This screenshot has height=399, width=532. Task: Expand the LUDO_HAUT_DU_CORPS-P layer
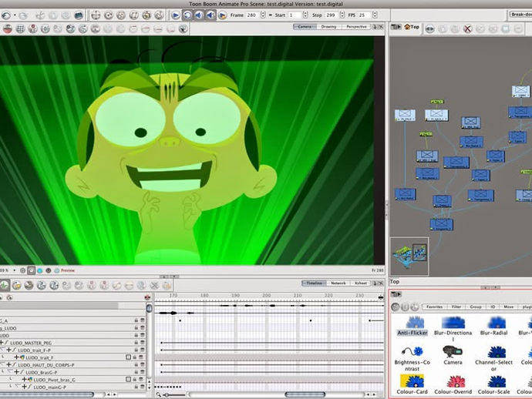(9, 365)
